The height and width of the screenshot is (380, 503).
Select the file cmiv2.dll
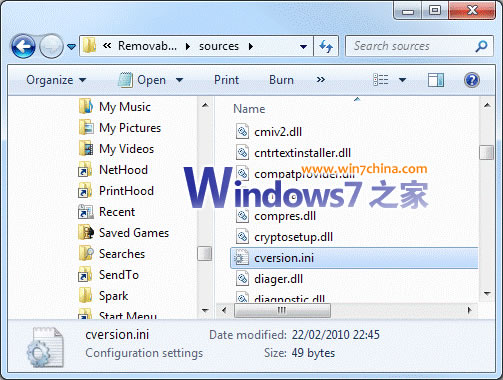tap(278, 132)
